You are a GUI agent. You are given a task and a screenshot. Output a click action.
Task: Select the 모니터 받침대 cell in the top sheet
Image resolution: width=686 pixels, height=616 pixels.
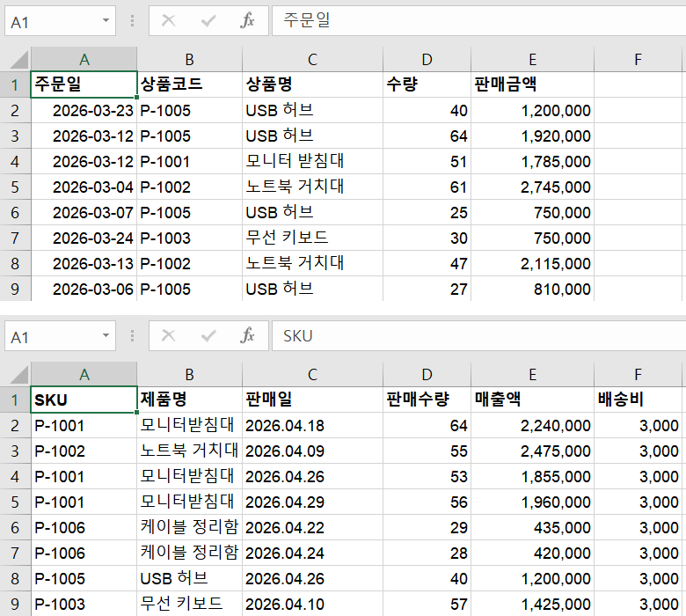[x=312, y=162]
